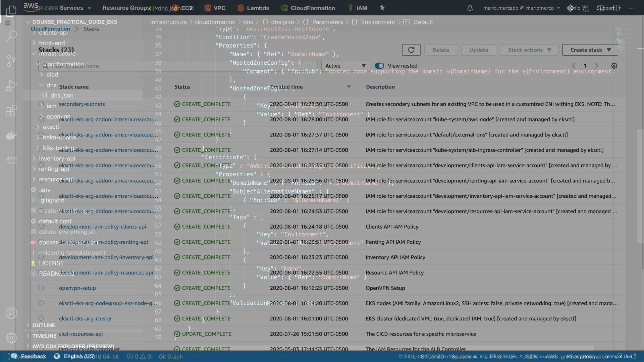Open the Docker sidebar icon
644x362 pixels.
11,135
